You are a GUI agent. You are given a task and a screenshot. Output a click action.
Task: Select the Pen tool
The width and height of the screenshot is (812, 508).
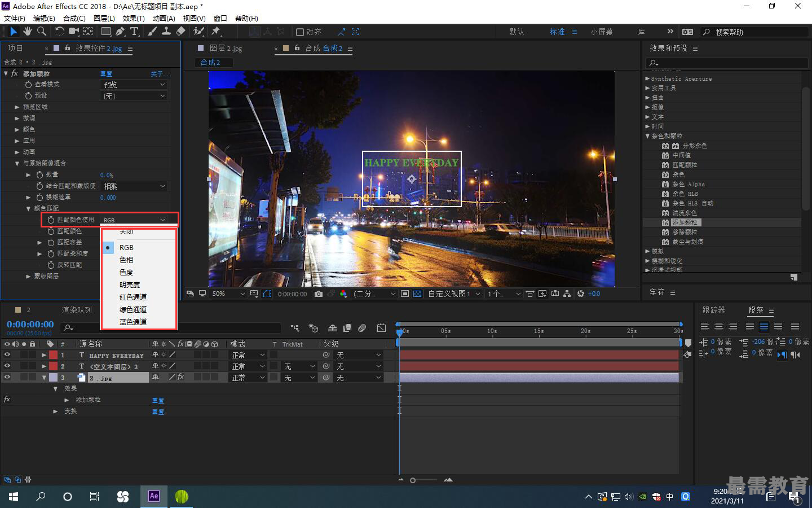tap(120, 32)
